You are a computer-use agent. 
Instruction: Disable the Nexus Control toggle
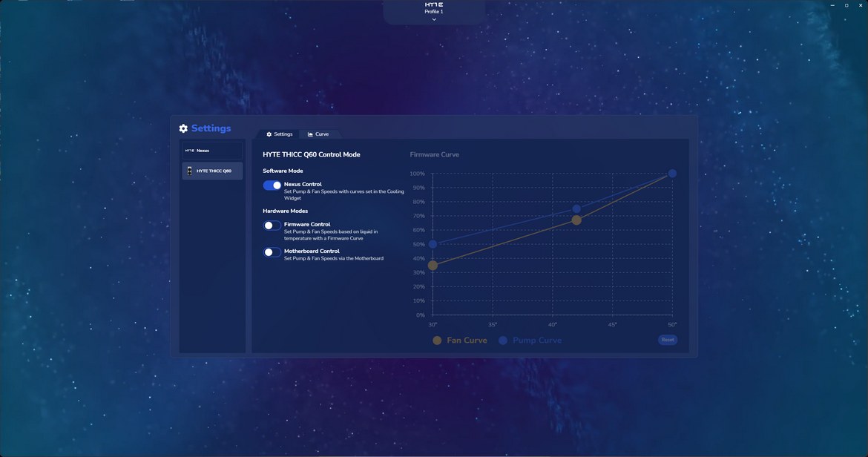tap(272, 185)
